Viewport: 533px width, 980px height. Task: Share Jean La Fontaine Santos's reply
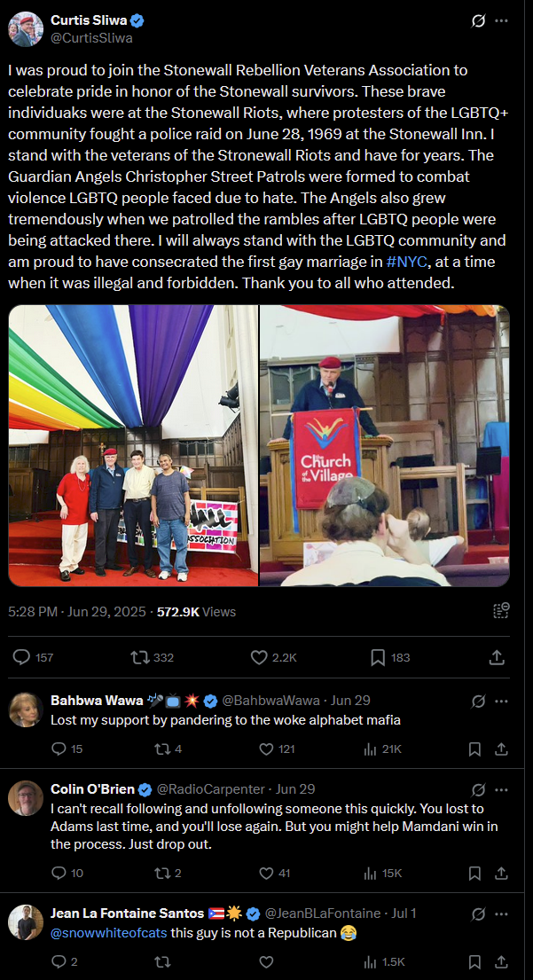(x=501, y=962)
